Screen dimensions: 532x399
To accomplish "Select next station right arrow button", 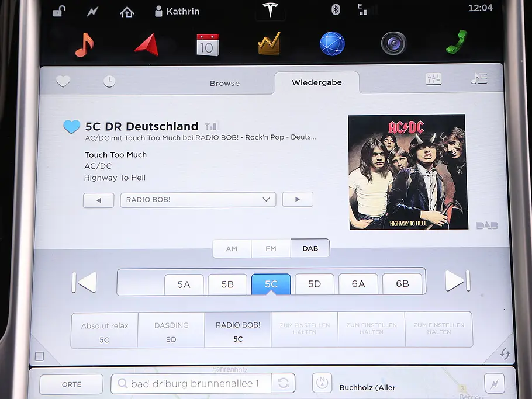I will coord(298,199).
